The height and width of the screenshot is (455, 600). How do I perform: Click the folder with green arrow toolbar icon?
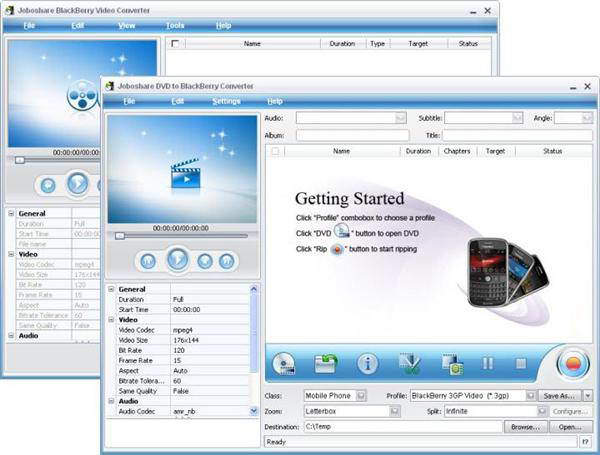tap(326, 363)
